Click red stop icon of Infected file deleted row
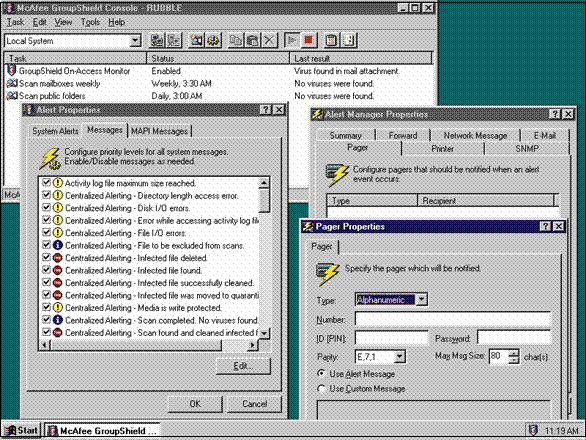The width and height of the screenshot is (586, 440). tap(57, 258)
